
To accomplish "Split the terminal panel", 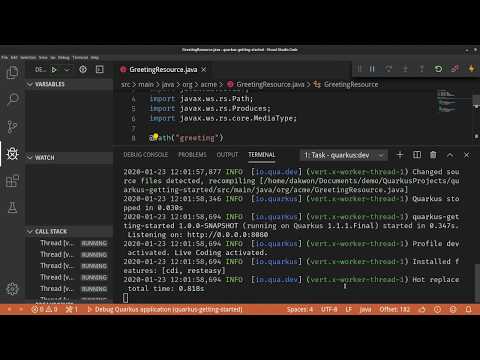I will click(x=417, y=155).
